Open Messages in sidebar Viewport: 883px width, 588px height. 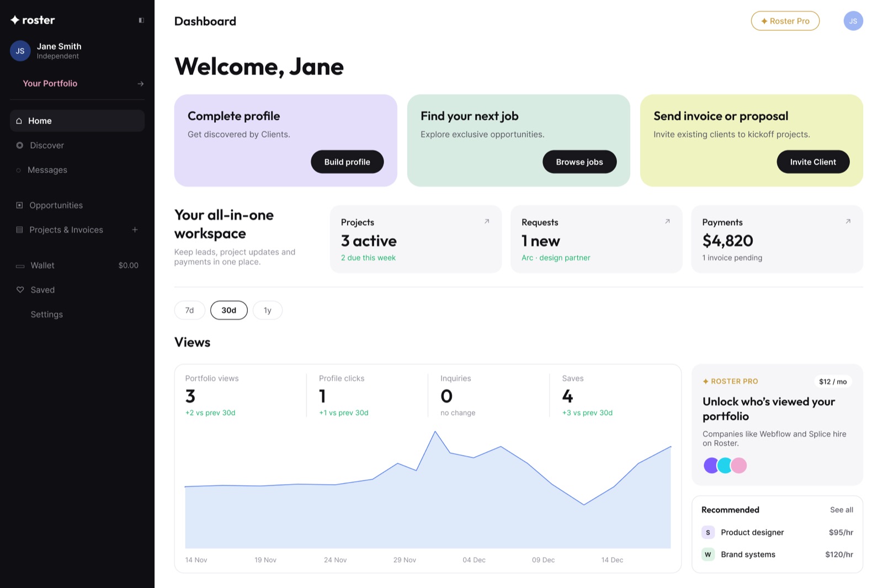coord(77,170)
